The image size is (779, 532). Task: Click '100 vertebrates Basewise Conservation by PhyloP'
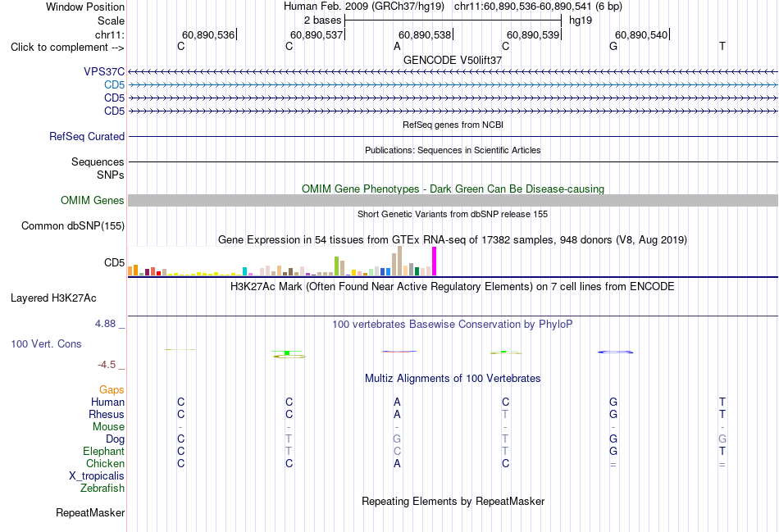pyautogui.click(x=453, y=325)
